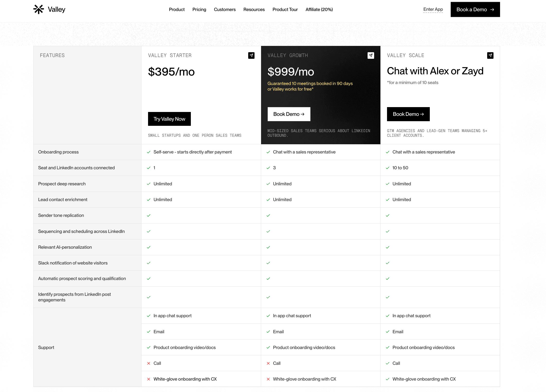Click the paper plane icon on Valley Growth

[x=371, y=56]
